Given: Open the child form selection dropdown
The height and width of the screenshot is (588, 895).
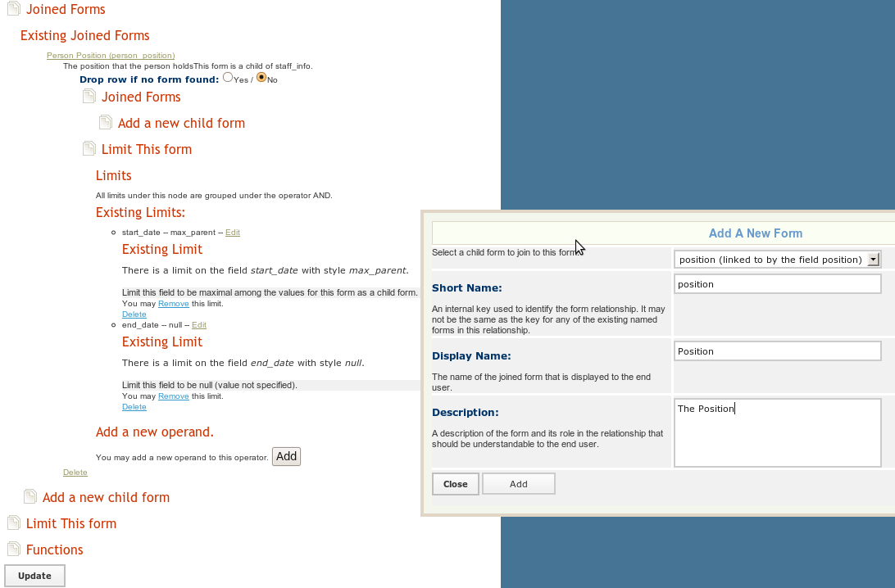Looking at the screenshot, I should pos(777,260).
